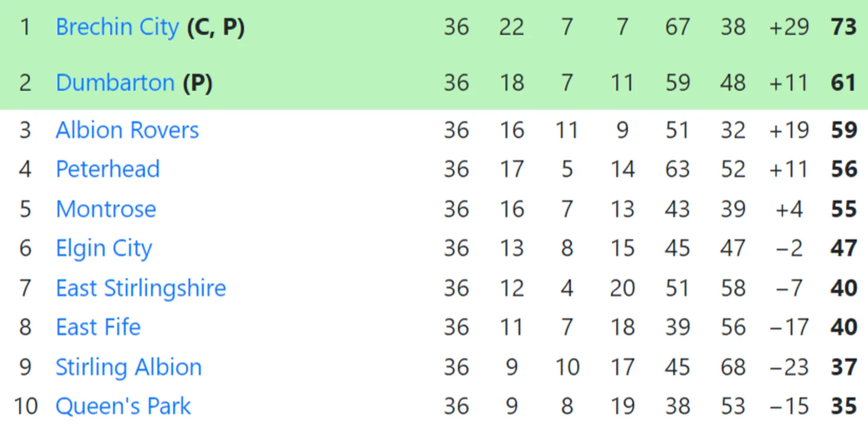Click Stirling Albion's 68 goals against

pyautogui.click(x=732, y=367)
